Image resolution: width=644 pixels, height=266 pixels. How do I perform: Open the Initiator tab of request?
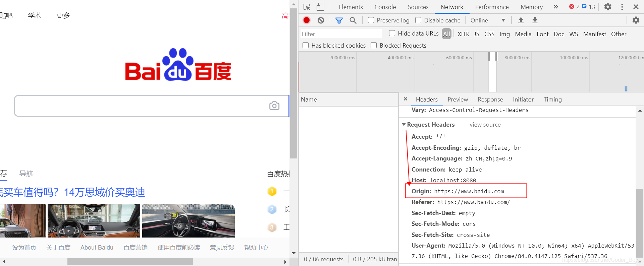[523, 99]
